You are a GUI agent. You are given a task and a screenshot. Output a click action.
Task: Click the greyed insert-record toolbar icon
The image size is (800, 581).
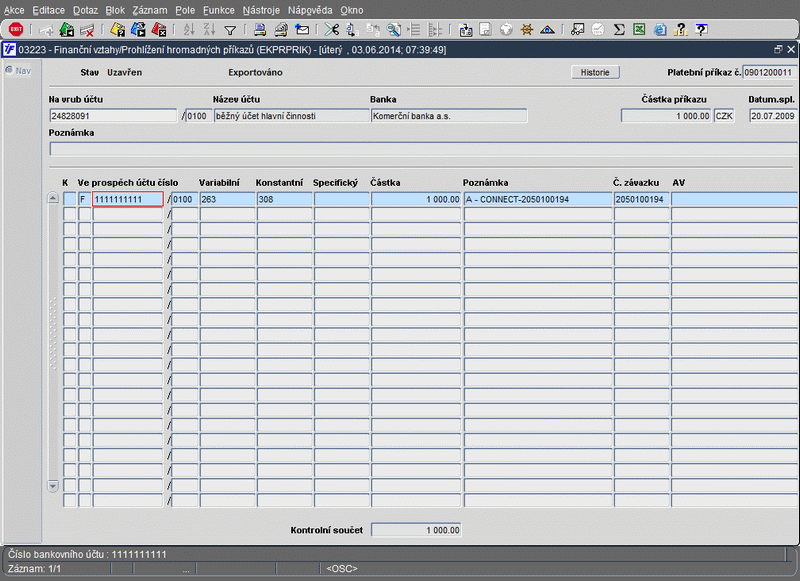coord(46,30)
